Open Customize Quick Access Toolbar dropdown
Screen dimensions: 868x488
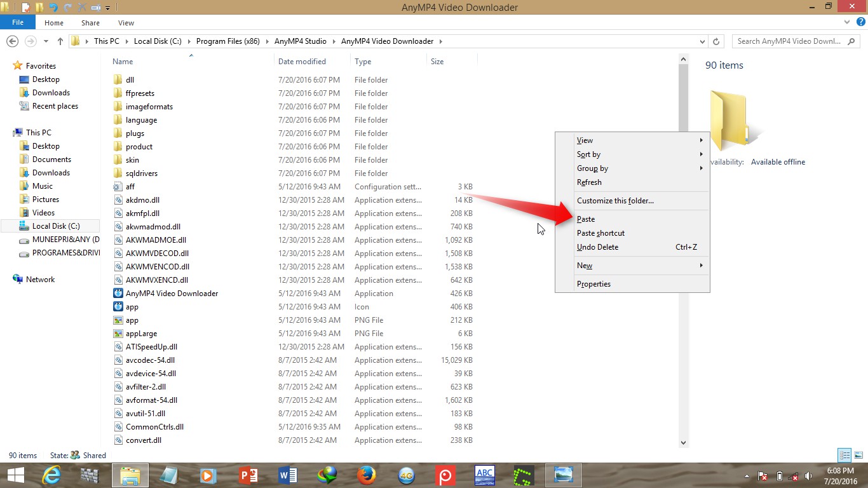pos(107,8)
